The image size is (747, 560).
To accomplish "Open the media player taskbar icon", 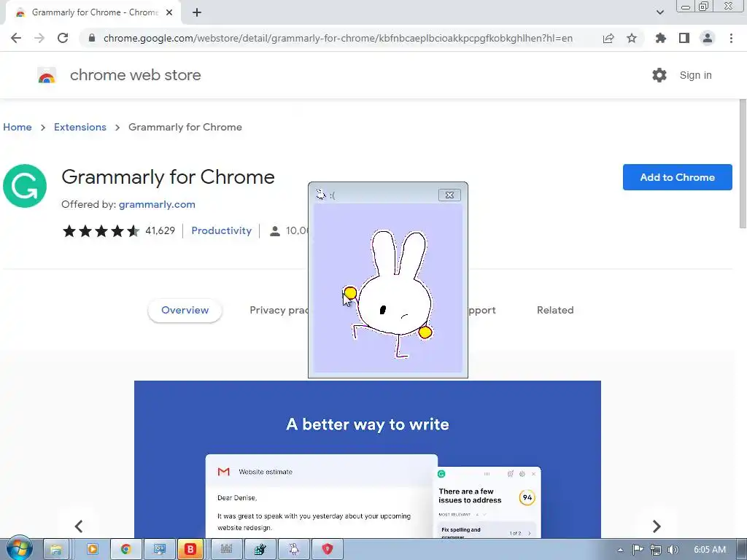I will tap(93, 550).
